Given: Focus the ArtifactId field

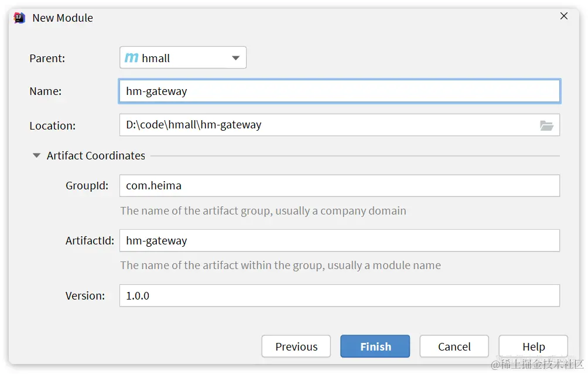Looking at the screenshot, I should tap(339, 240).
